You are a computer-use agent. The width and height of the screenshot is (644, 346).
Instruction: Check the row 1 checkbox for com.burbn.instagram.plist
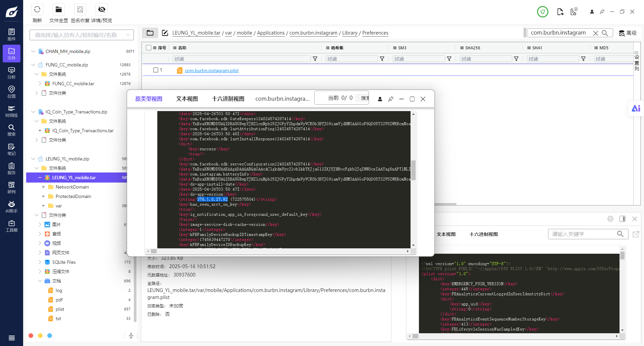pos(156,70)
